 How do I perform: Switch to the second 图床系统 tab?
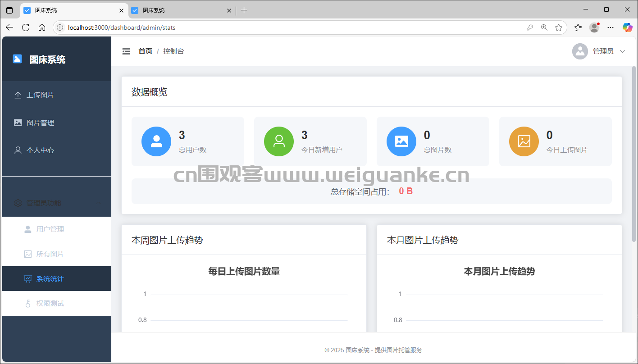pyautogui.click(x=182, y=10)
